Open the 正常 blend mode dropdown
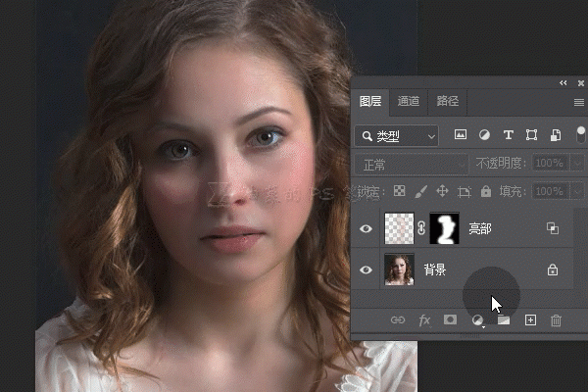The width and height of the screenshot is (588, 392). (412, 165)
